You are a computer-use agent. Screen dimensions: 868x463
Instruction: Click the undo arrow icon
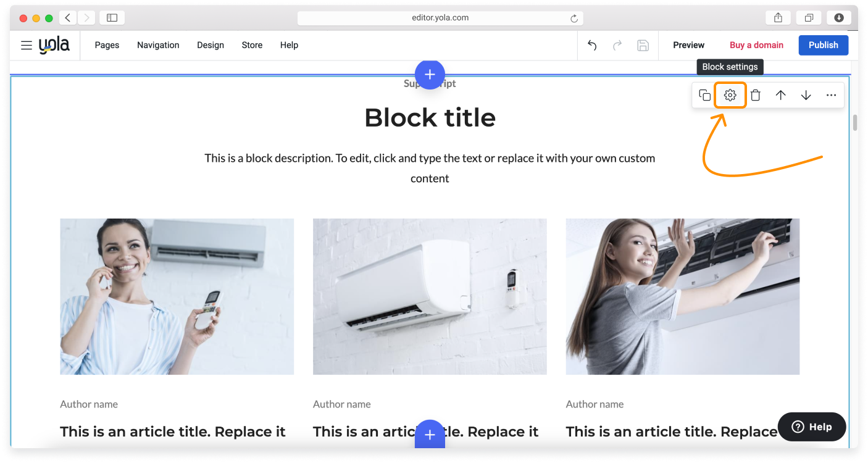[x=592, y=45]
